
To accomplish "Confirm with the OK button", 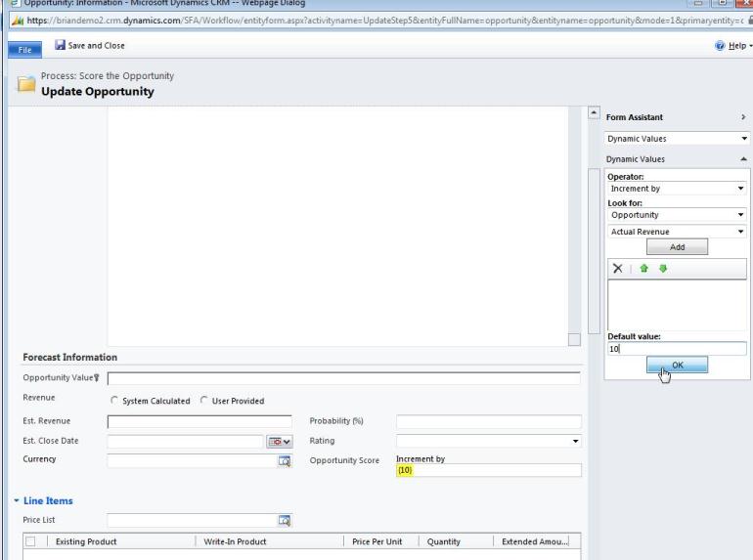I will (677, 365).
